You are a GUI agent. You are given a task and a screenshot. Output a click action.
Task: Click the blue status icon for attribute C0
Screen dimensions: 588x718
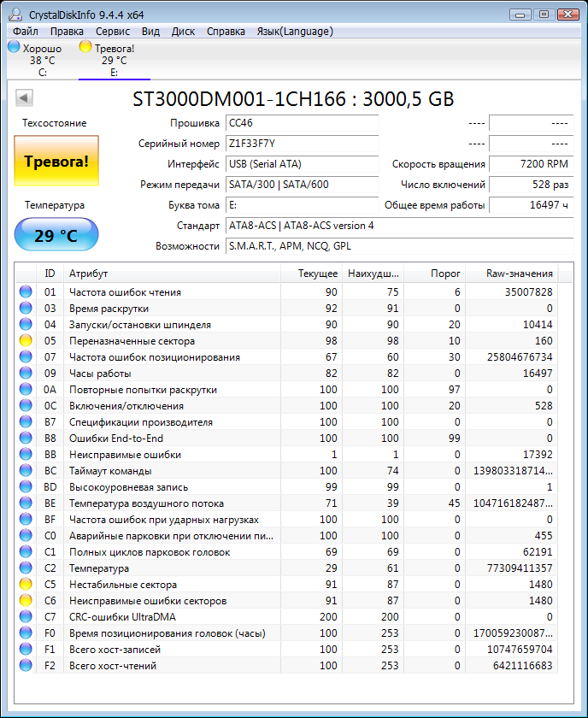26,536
